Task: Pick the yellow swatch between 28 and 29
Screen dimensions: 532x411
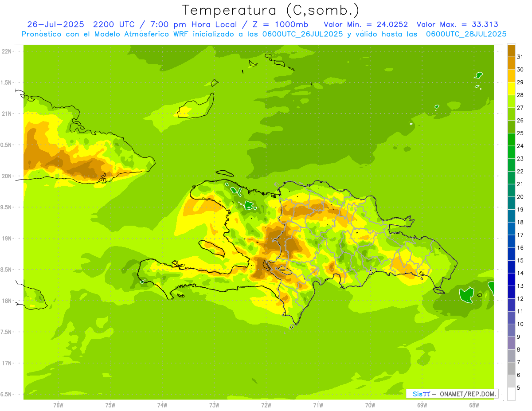Action: click(511, 89)
